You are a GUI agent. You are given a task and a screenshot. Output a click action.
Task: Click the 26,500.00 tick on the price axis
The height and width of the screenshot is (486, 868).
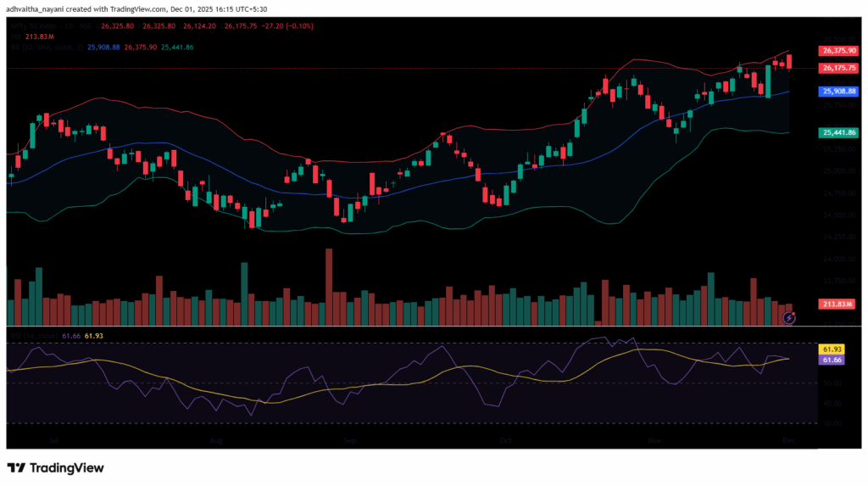pyautogui.click(x=837, y=38)
